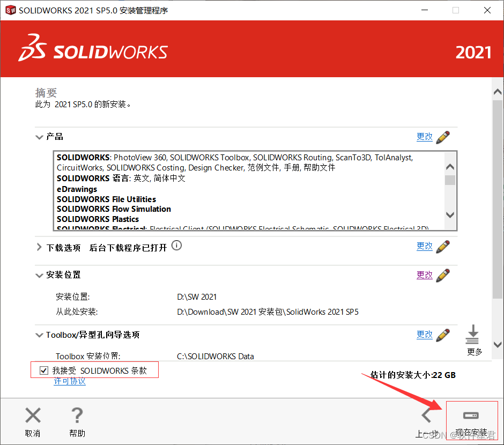
Task: Collapse Toolbox/异型孔向导选项 section
Action: (39, 335)
